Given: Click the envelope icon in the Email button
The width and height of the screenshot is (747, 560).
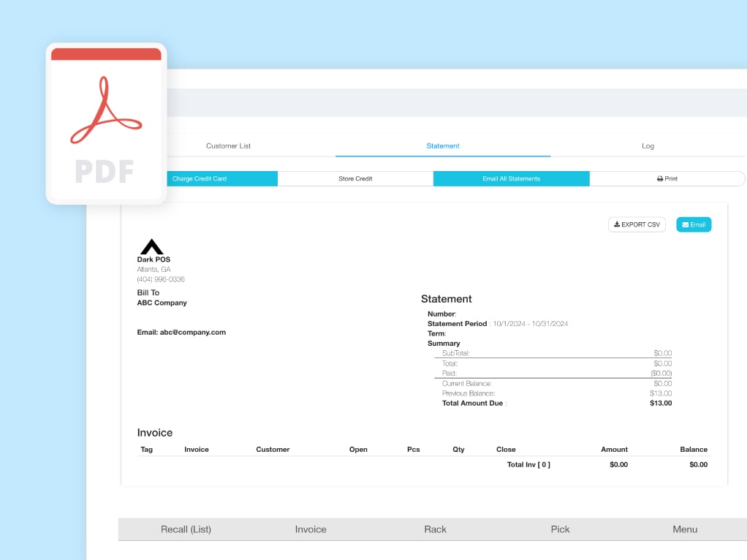Looking at the screenshot, I should point(686,224).
